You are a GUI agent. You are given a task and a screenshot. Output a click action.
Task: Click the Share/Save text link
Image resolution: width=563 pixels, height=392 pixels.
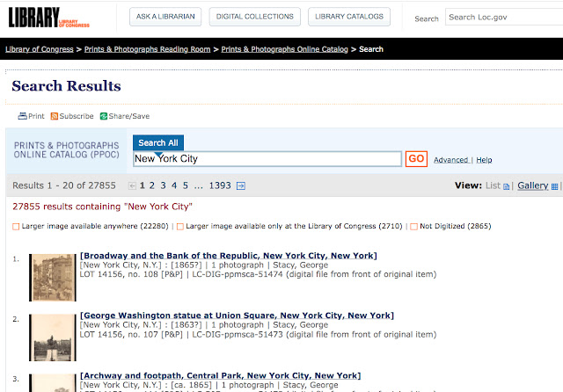[129, 116]
